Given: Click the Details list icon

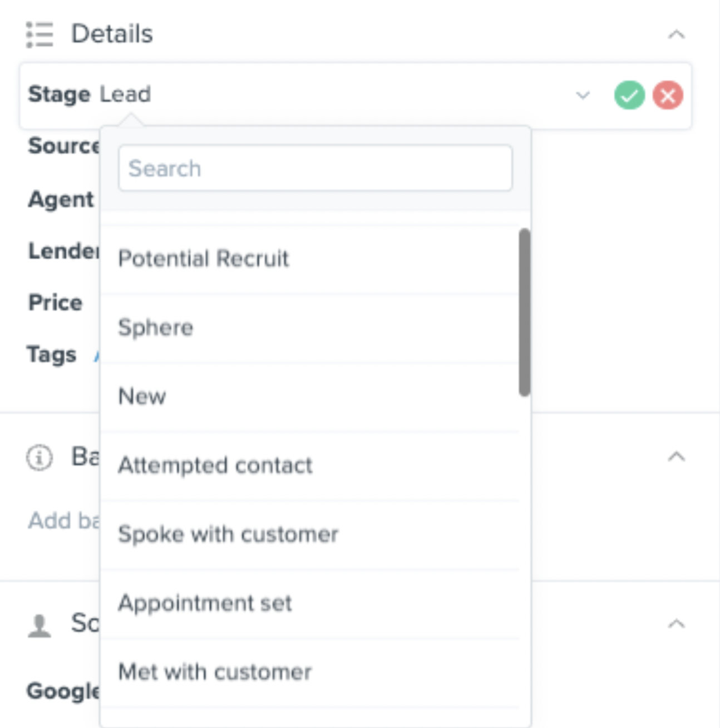Looking at the screenshot, I should [40, 35].
